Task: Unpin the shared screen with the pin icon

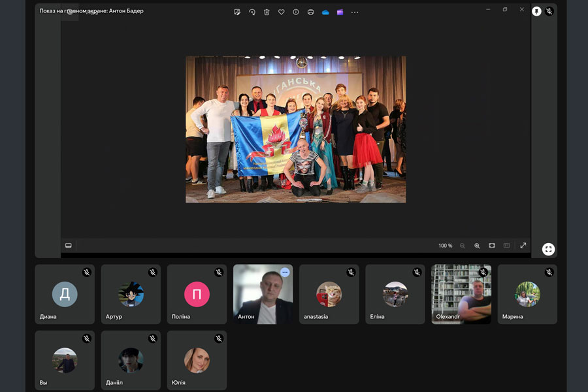Action: pos(536,11)
